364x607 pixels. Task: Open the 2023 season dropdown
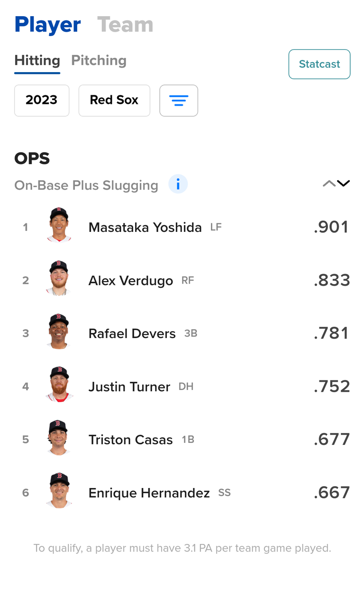click(x=42, y=101)
